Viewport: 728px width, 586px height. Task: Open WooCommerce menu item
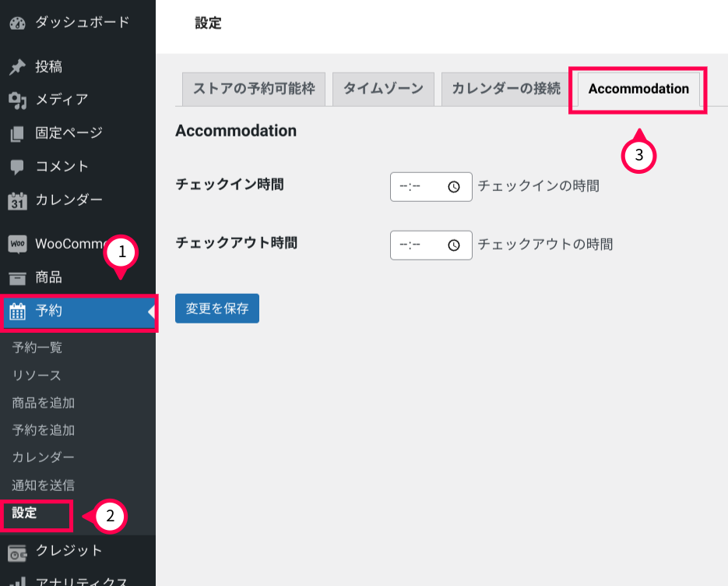(78, 243)
